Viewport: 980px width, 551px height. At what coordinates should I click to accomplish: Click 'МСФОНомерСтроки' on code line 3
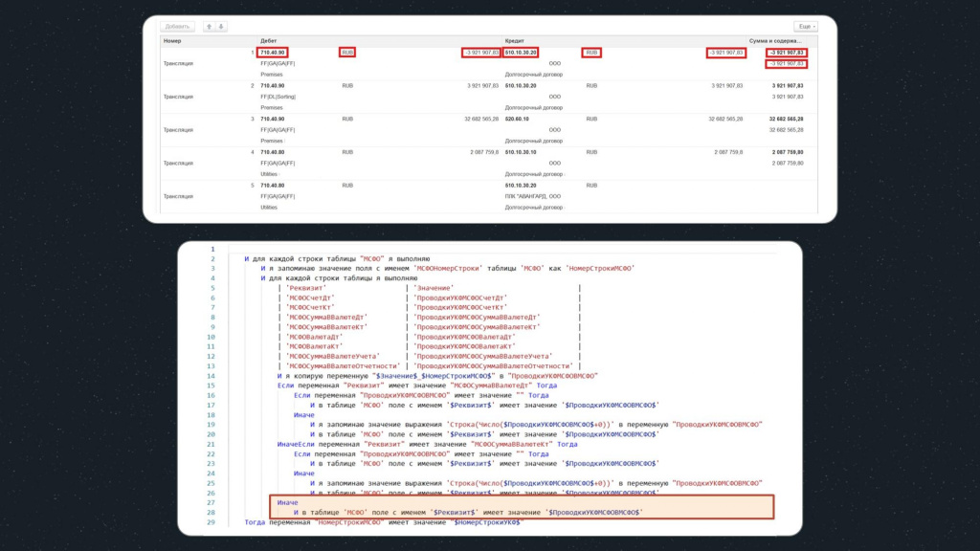click(448, 269)
